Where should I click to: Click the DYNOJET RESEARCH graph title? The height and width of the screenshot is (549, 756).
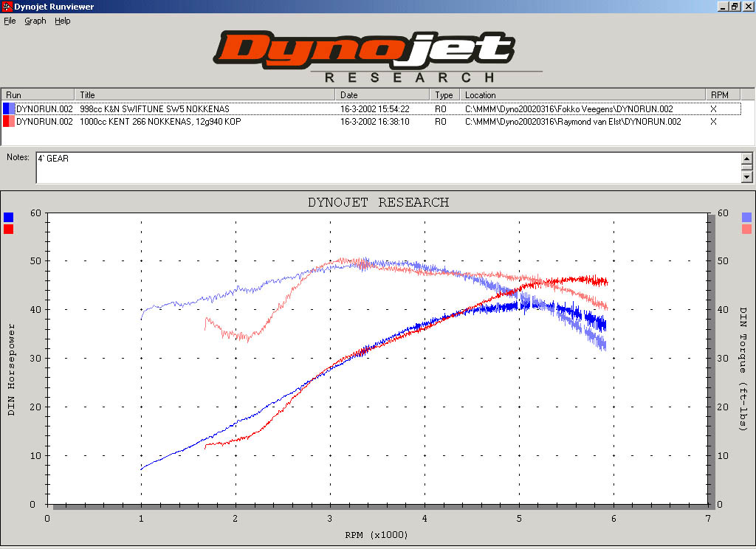pyautogui.click(x=379, y=202)
